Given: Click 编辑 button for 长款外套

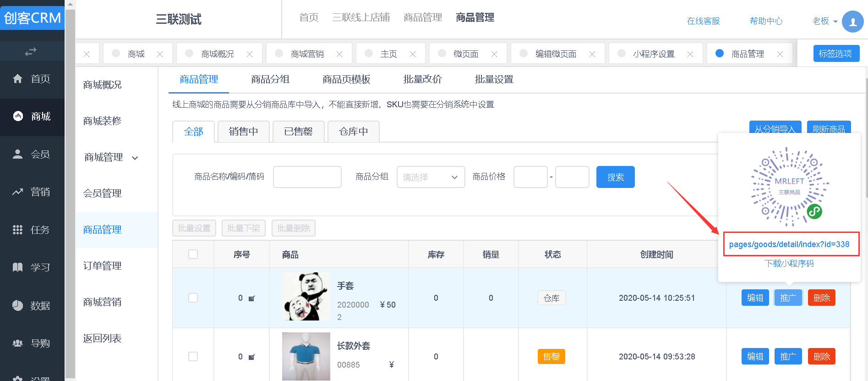Looking at the screenshot, I should click(x=755, y=356).
